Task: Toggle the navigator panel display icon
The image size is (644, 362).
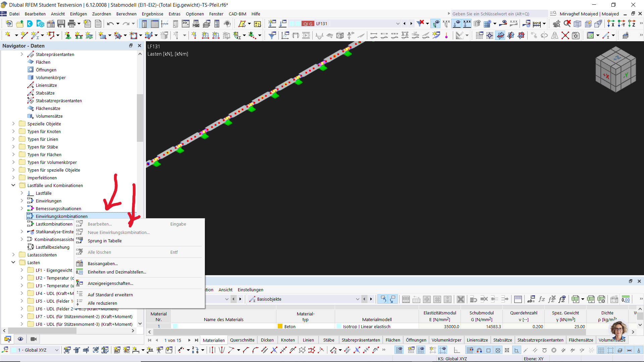Action: click(x=144, y=24)
